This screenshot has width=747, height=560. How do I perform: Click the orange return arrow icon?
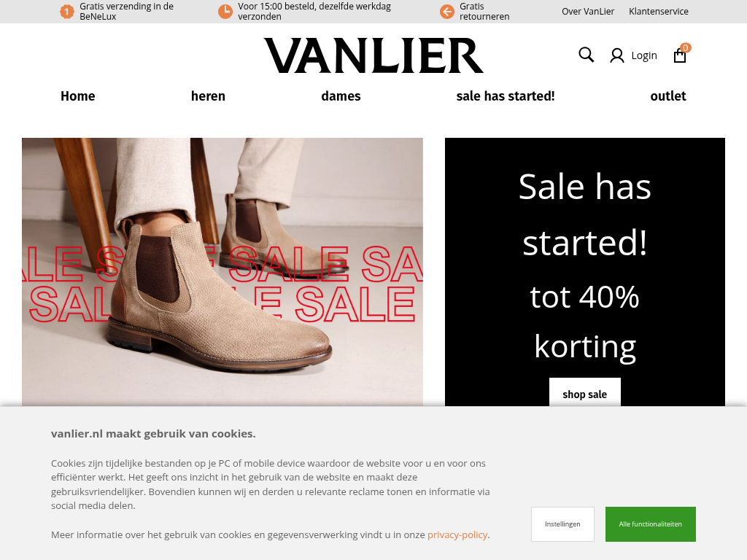click(x=447, y=12)
